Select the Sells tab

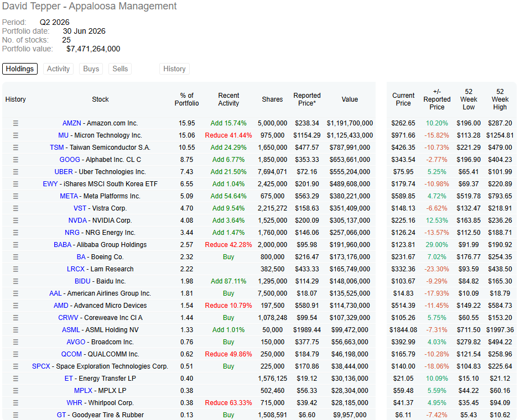point(120,69)
